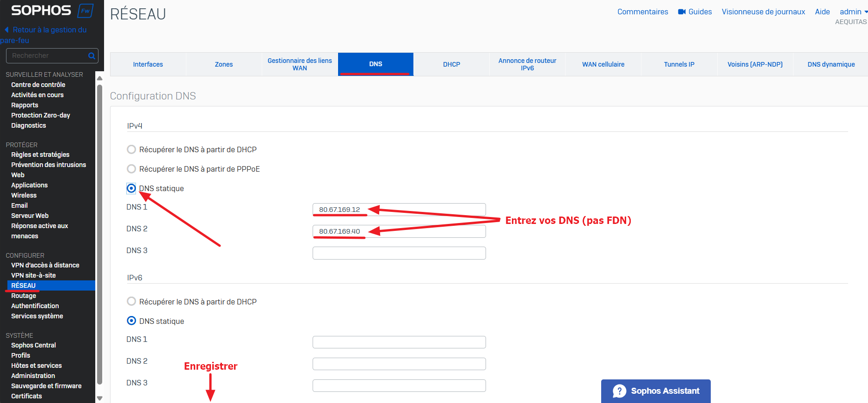Viewport: 868px width, 403px height.
Task: Open Hôtes et services in sidebar
Action: [x=37, y=366]
